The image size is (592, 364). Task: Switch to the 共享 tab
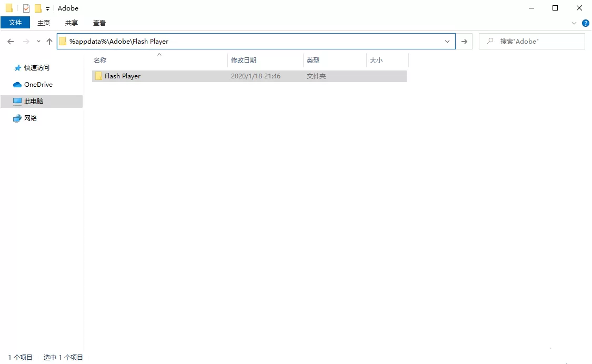(x=72, y=23)
